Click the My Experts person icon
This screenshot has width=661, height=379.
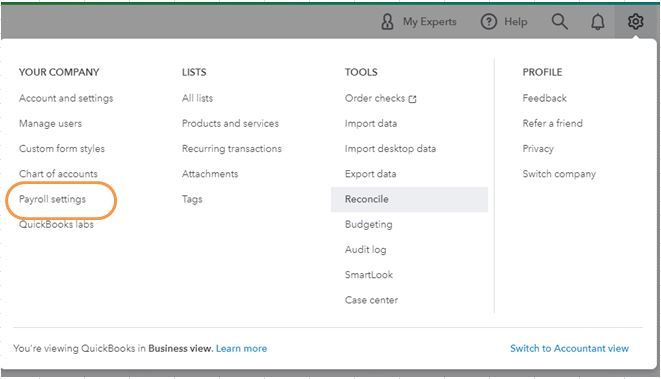coord(387,22)
